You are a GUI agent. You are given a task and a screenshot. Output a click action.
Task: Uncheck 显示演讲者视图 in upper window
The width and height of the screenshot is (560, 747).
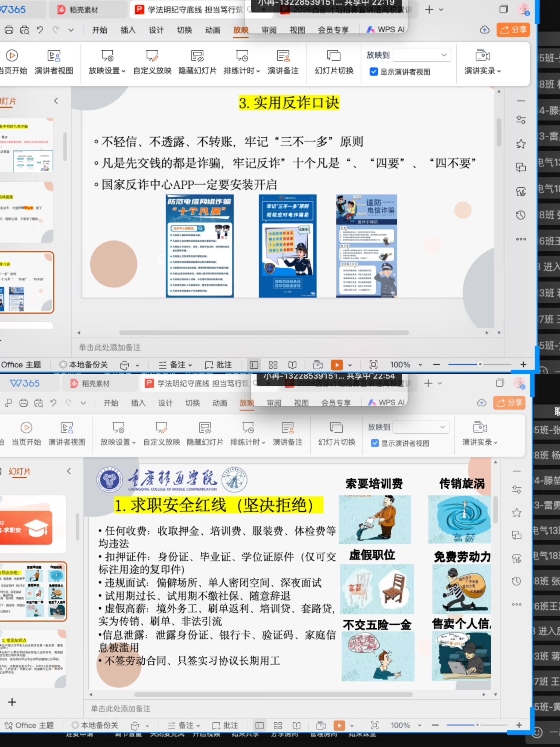tap(374, 72)
